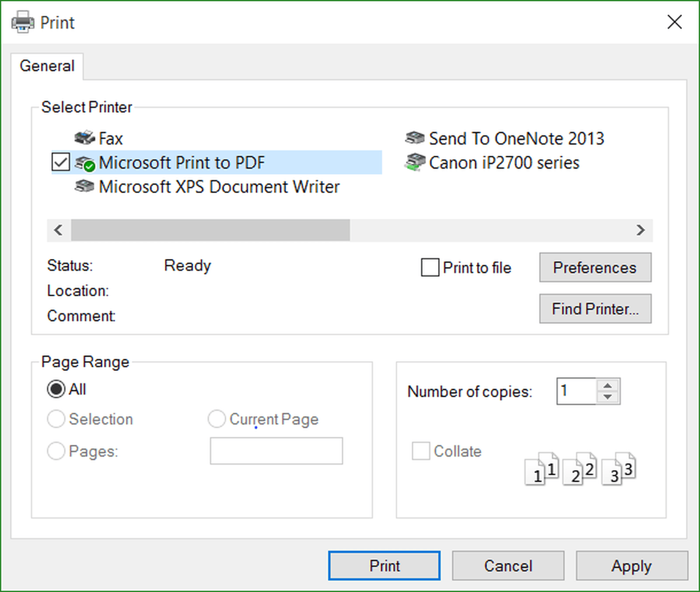Select the Selection page range option
The height and width of the screenshot is (592, 700).
tap(56, 419)
